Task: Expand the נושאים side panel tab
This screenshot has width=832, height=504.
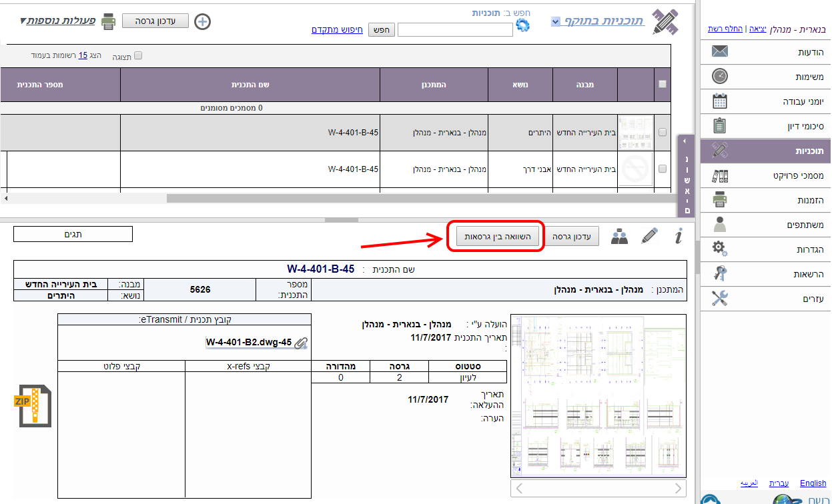Action: 687,177
